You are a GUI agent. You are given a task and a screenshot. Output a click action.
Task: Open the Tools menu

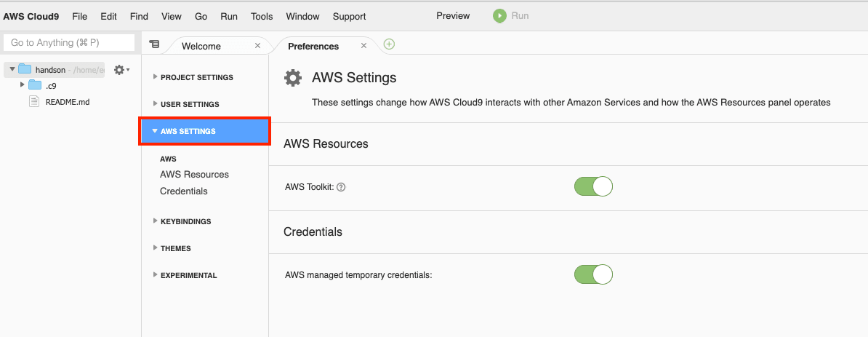(262, 16)
